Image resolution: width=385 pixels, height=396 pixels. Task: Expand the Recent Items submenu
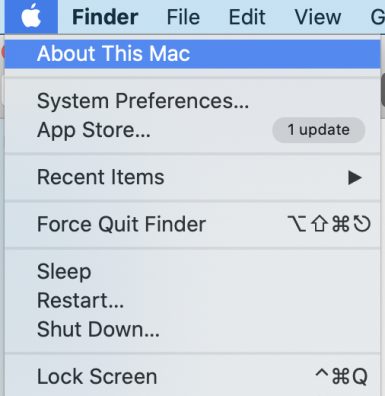(x=192, y=177)
